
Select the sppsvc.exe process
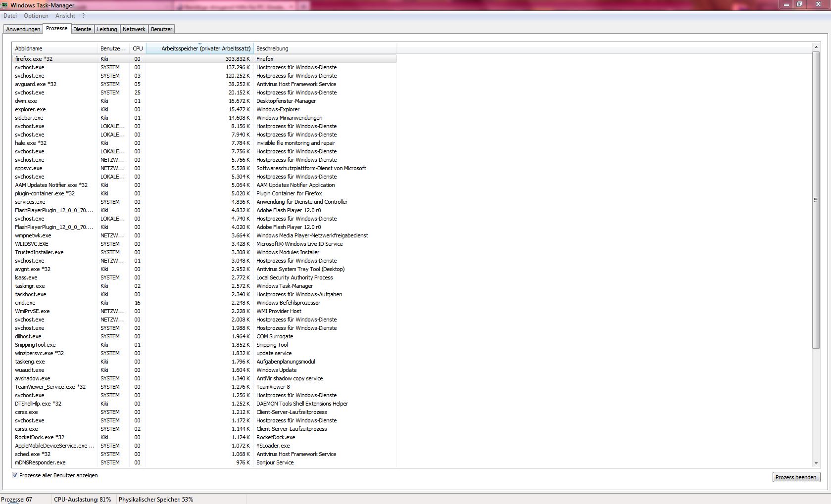(204, 168)
